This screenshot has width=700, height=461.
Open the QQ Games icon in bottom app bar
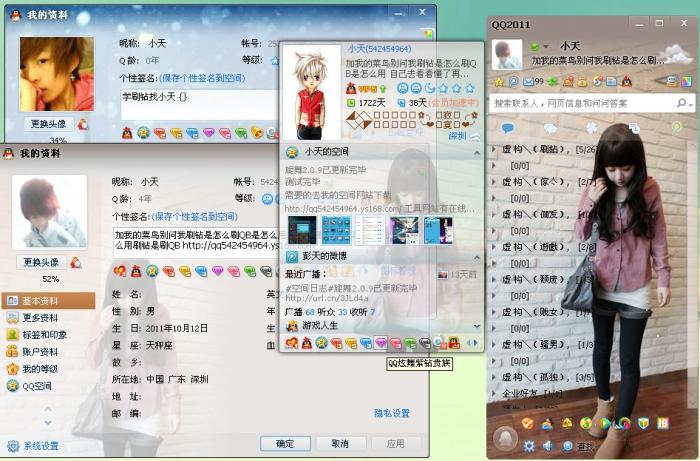tap(547, 423)
